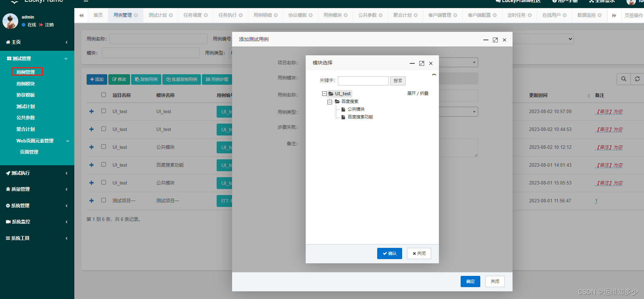Click 关闭 in the 模块选择 dialog
644x299 pixels.
[x=419, y=253]
